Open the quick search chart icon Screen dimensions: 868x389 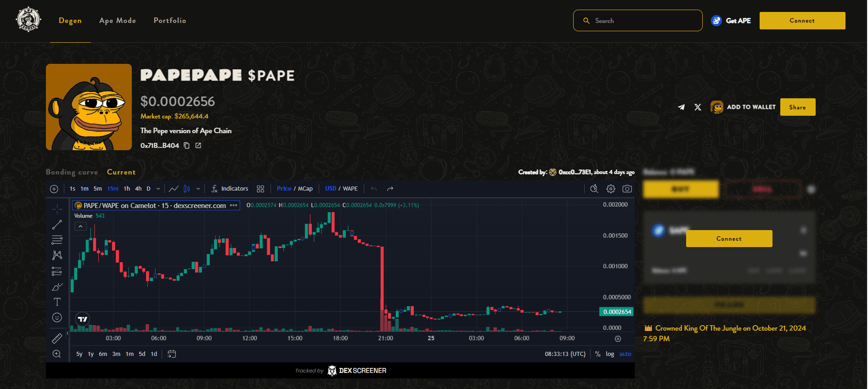[594, 189]
